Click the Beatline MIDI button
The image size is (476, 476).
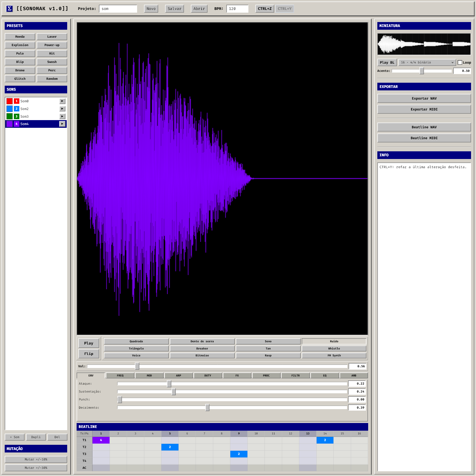pos(424,138)
